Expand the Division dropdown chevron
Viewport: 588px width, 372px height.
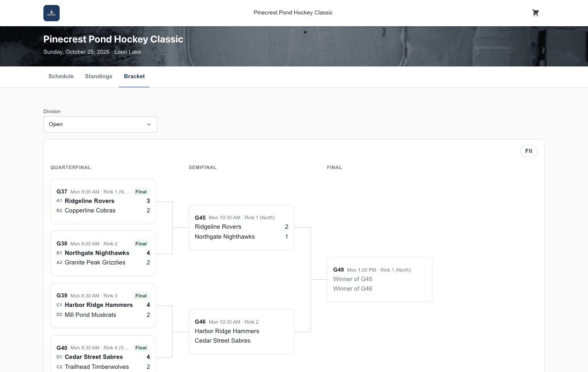(x=149, y=124)
